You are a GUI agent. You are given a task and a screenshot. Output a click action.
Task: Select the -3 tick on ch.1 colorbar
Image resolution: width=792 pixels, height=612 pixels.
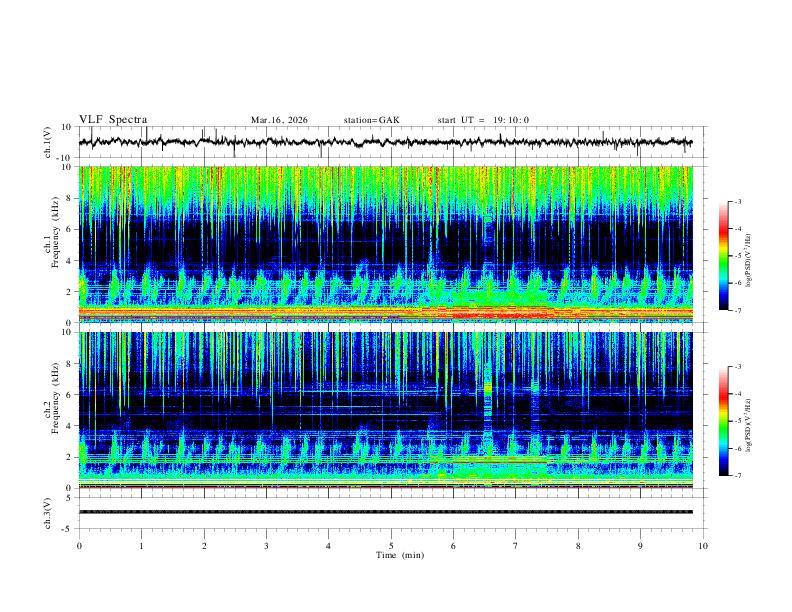tap(737, 201)
